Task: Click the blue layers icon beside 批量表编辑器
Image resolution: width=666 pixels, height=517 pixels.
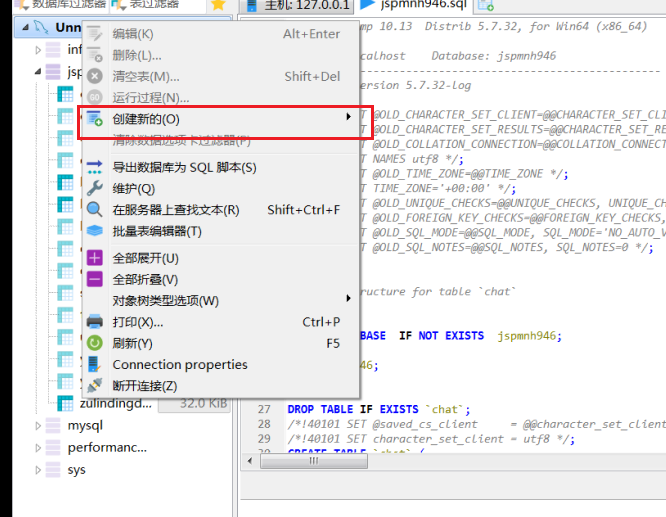Action: [x=94, y=231]
